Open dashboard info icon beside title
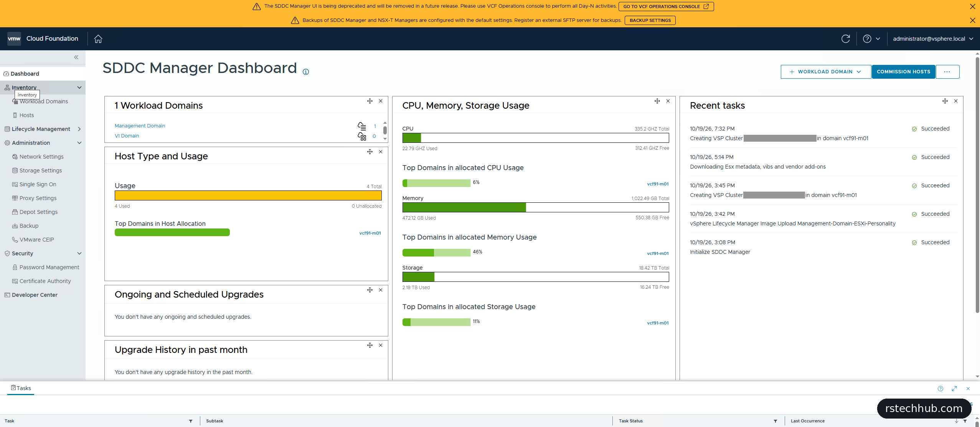This screenshot has height=427, width=980. [306, 72]
